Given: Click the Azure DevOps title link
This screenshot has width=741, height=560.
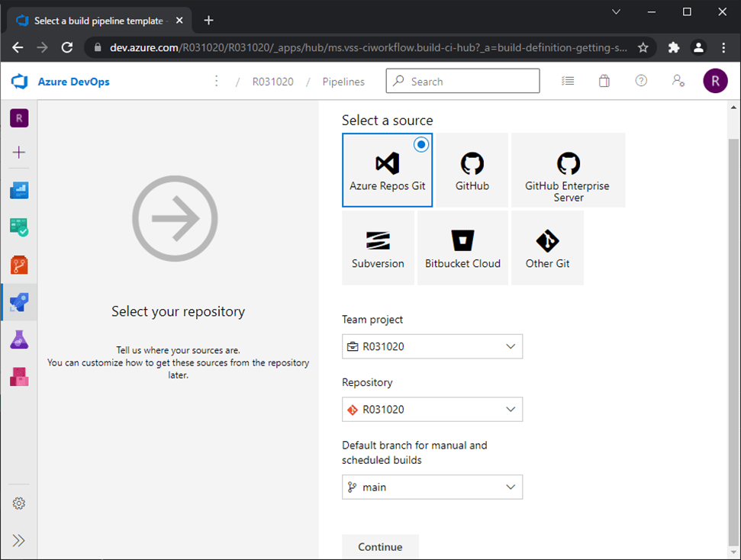Looking at the screenshot, I should tap(74, 82).
